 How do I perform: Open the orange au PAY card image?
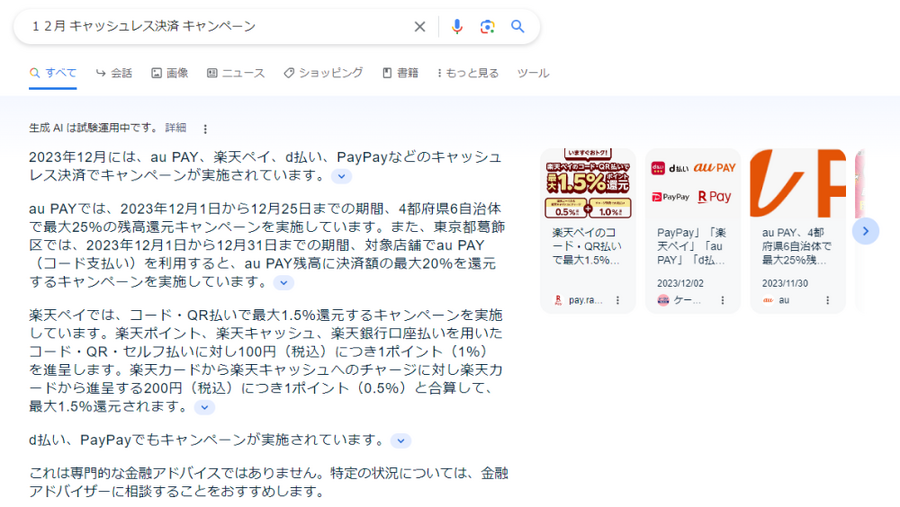click(798, 183)
